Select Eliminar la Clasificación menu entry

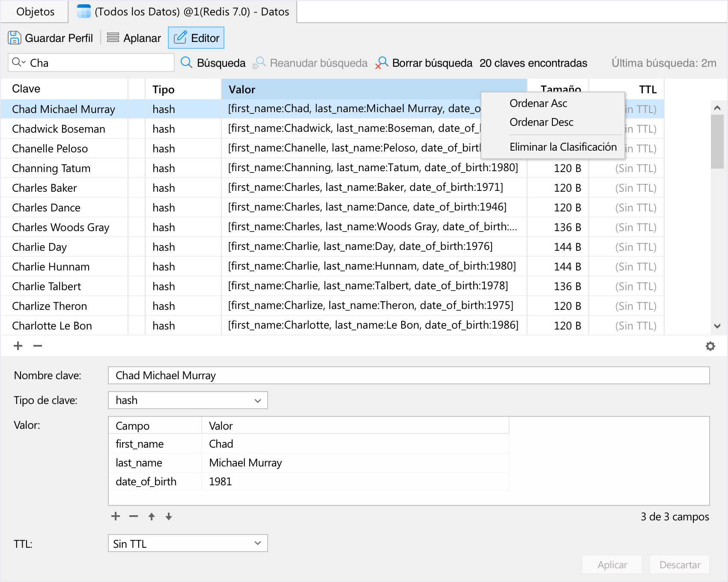pyautogui.click(x=563, y=147)
